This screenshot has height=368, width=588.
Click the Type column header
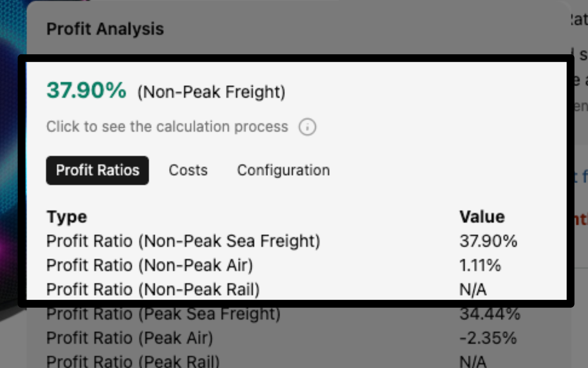click(x=67, y=217)
